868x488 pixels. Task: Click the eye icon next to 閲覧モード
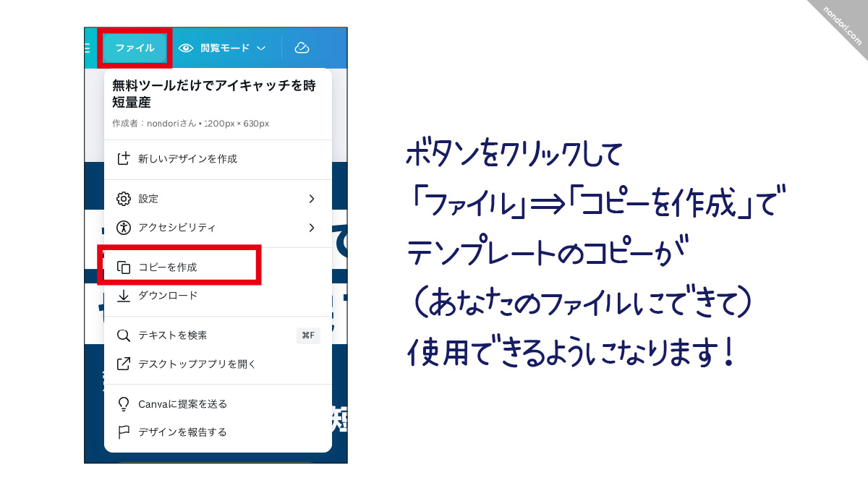(186, 48)
